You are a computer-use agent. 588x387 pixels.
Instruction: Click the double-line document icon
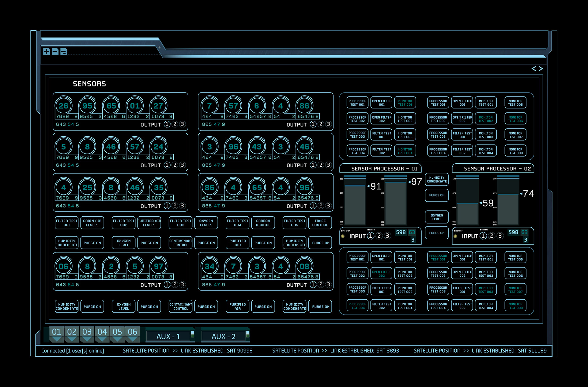(x=64, y=51)
